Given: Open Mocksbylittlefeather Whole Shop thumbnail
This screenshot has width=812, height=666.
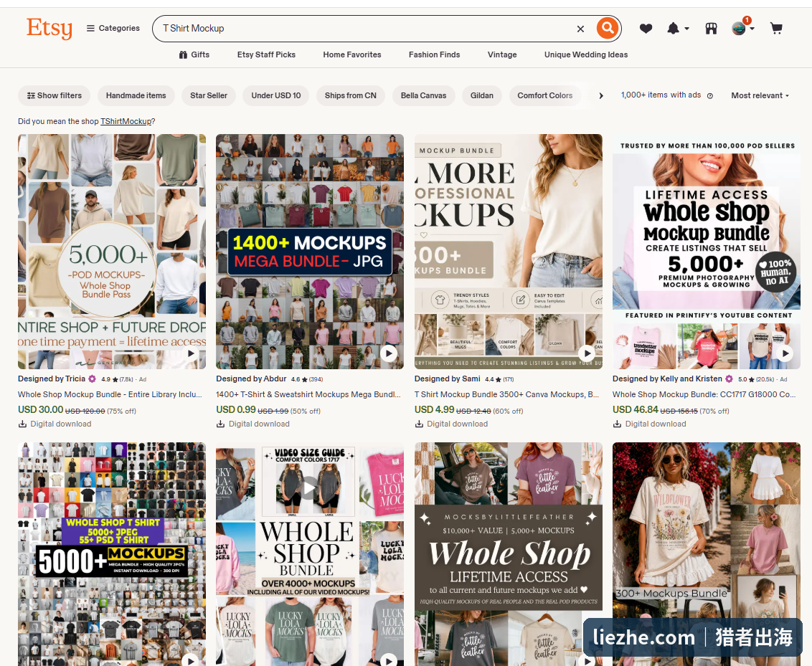Looking at the screenshot, I should pos(509,553).
